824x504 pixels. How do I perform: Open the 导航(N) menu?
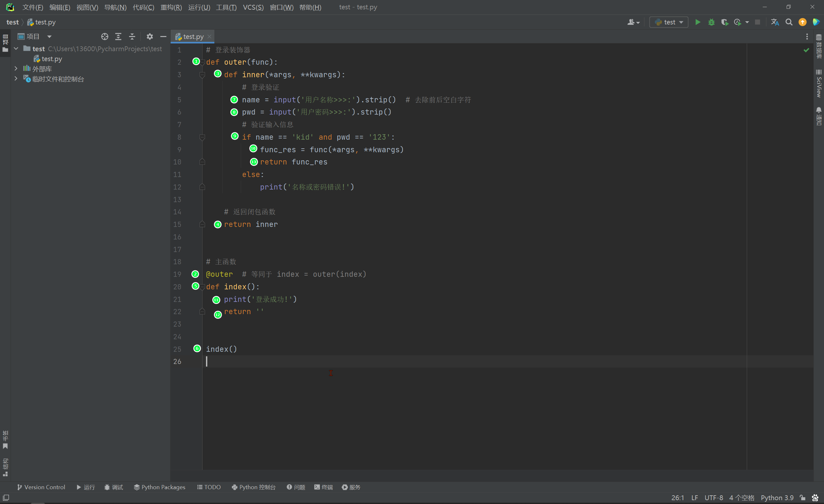coord(115,7)
